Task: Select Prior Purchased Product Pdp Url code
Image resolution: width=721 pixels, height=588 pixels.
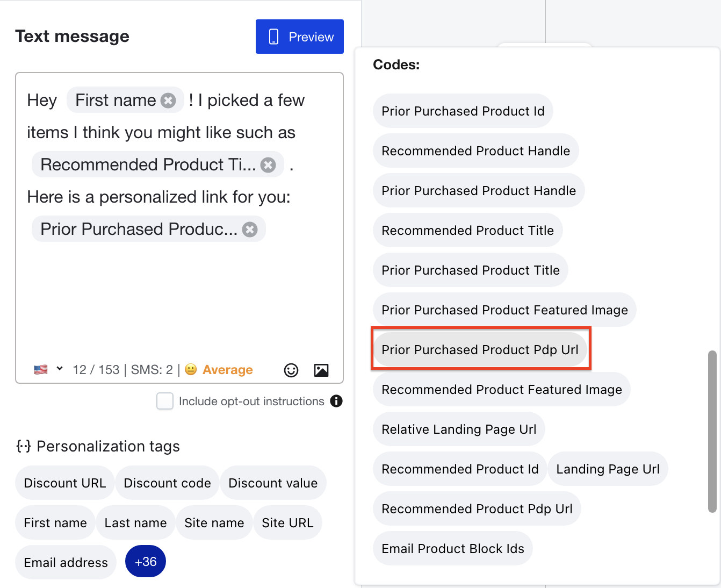Action: click(x=480, y=350)
